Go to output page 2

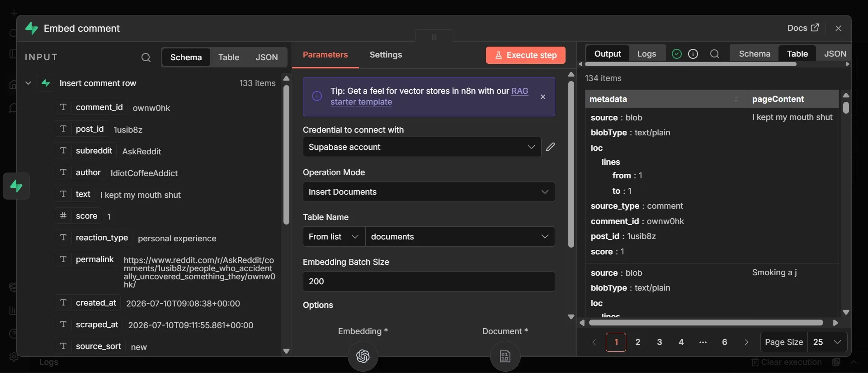click(637, 342)
